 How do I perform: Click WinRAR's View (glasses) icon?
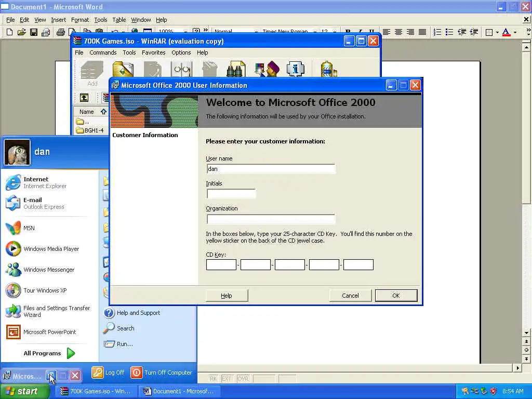[x=182, y=69]
